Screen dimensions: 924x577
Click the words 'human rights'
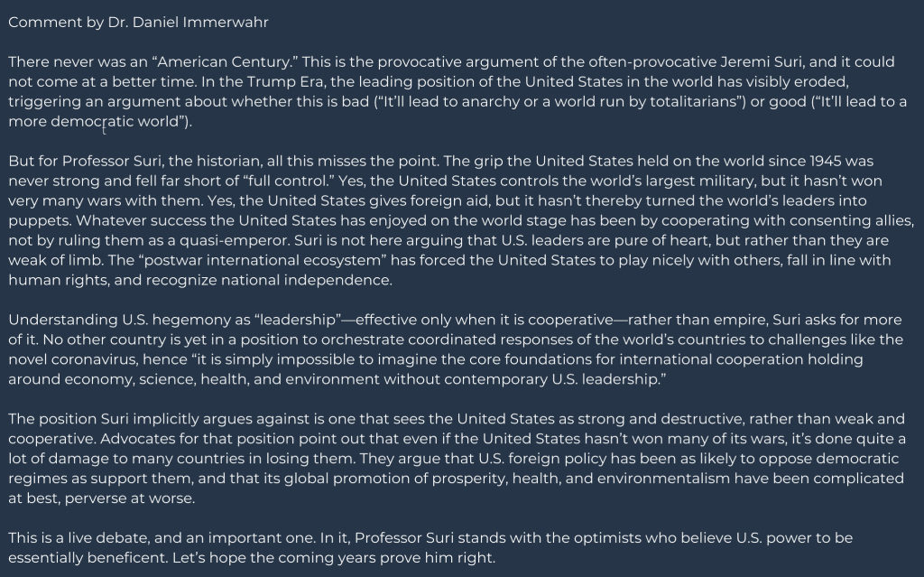pyautogui.click(x=59, y=280)
